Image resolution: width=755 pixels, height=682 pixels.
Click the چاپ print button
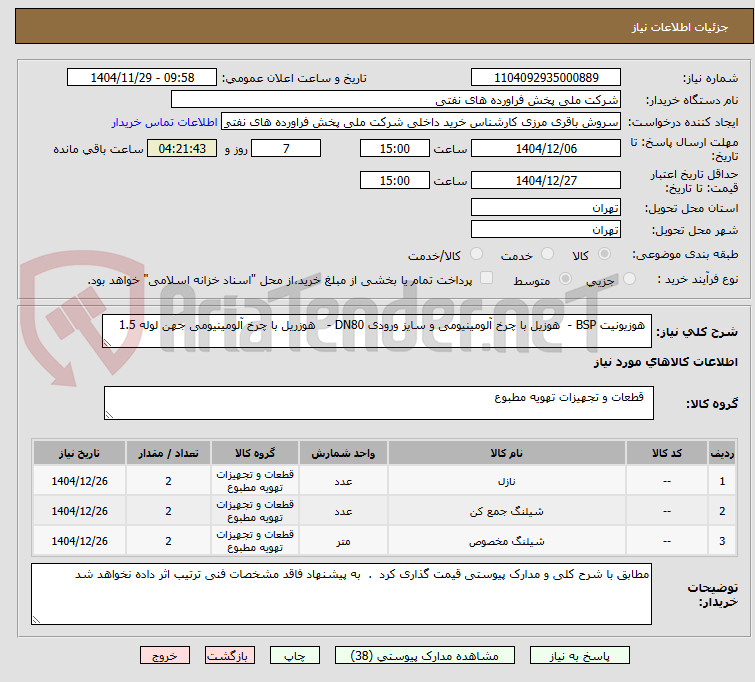pos(295,656)
